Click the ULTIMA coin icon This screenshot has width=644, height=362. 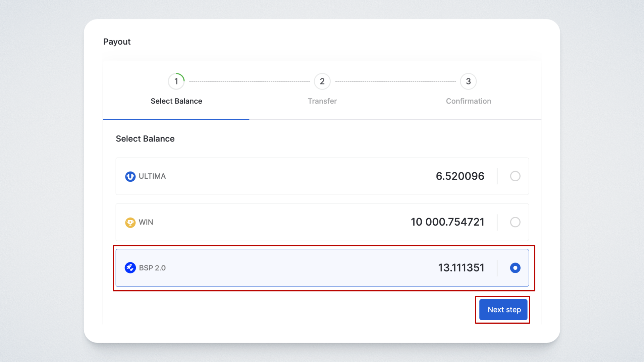(x=130, y=176)
